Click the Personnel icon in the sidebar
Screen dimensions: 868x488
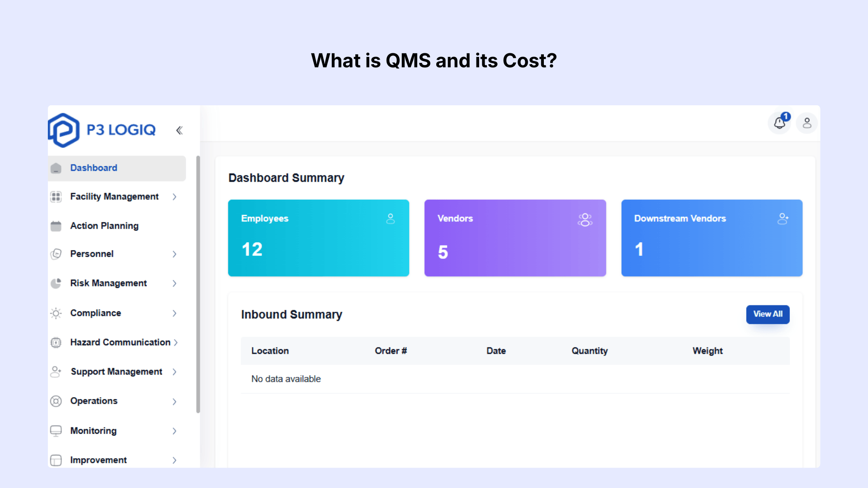(56, 254)
